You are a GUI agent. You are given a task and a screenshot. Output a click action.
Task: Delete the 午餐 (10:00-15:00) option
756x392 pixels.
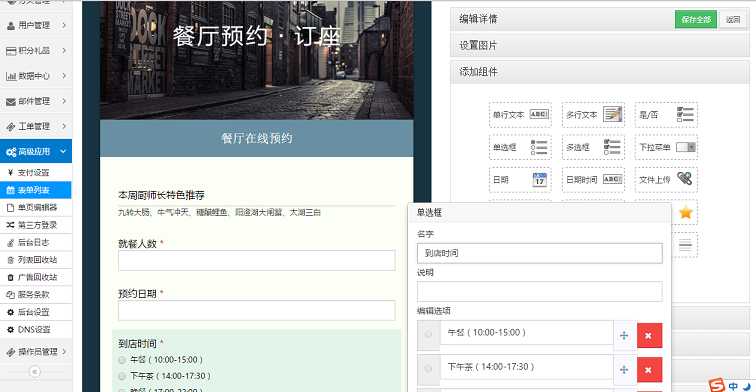tap(649, 335)
